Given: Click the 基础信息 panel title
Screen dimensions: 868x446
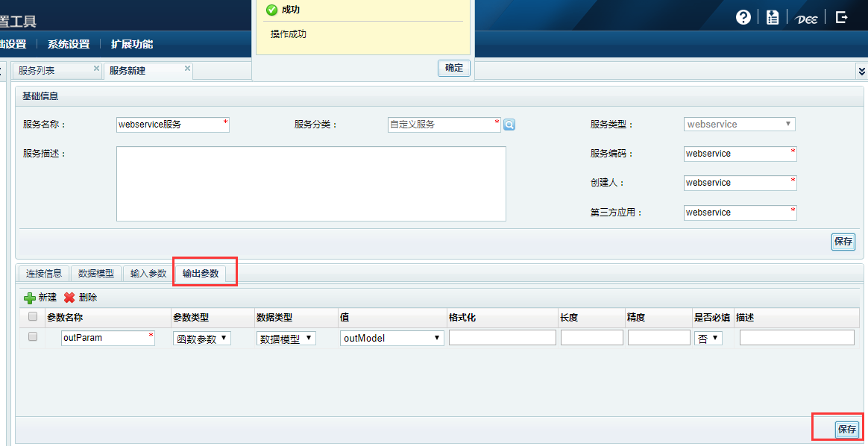Looking at the screenshot, I should click(x=40, y=95).
